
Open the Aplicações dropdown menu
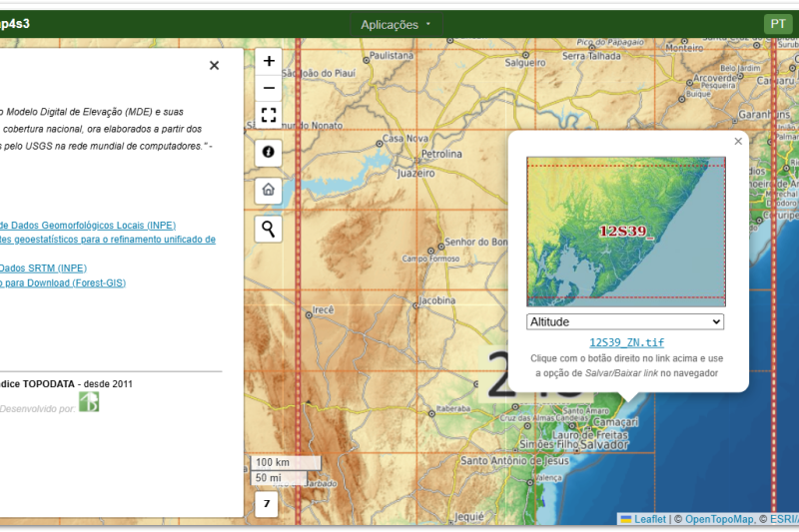pos(396,24)
